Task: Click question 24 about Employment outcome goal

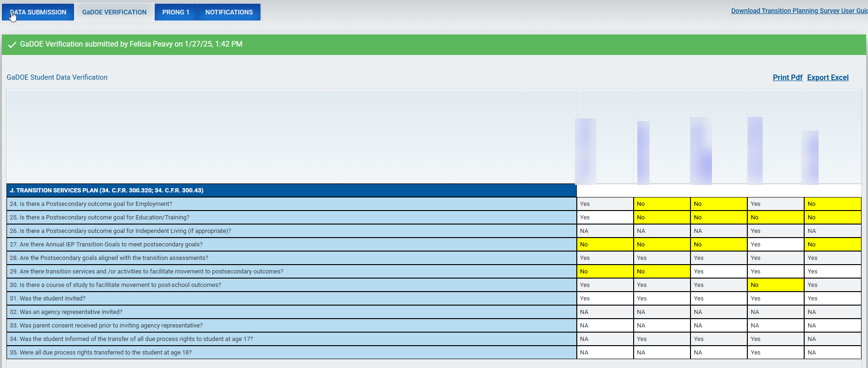Action: pyautogui.click(x=91, y=204)
